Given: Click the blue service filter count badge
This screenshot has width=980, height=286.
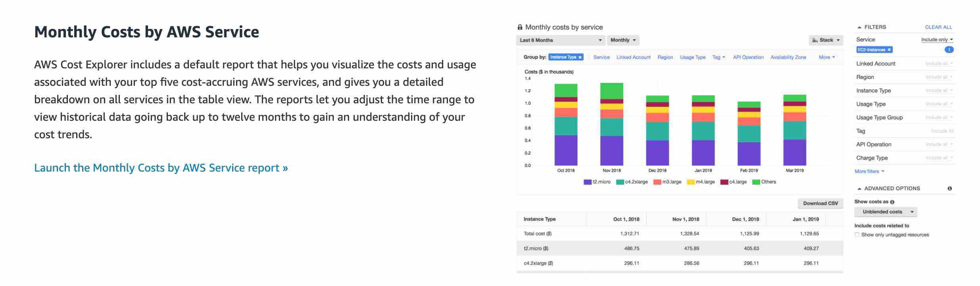Looking at the screenshot, I should point(949,50).
